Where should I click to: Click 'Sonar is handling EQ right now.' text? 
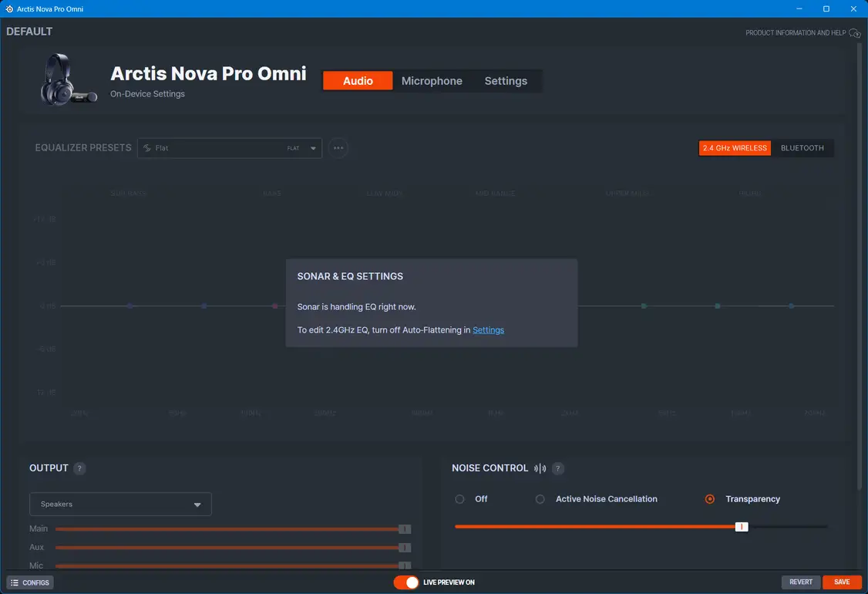pyautogui.click(x=356, y=306)
